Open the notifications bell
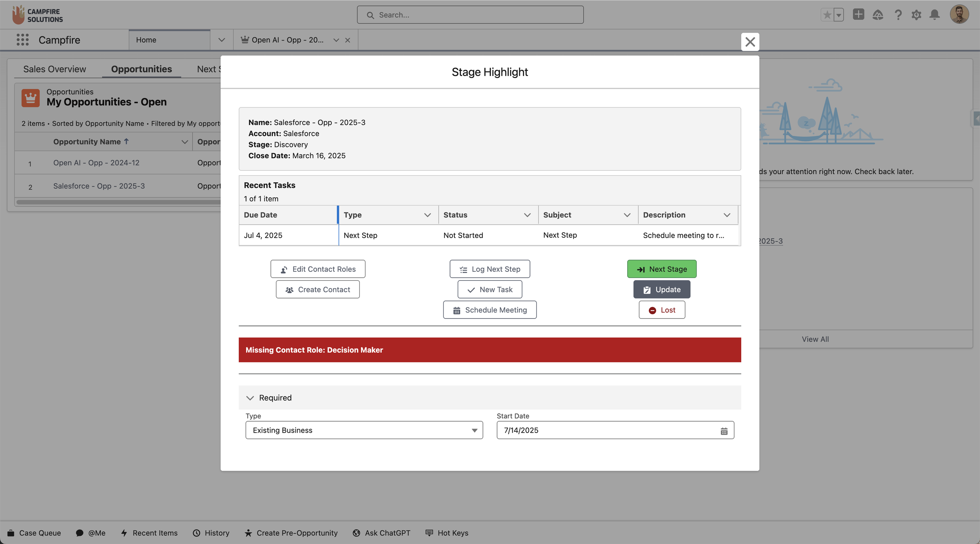The width and height of the screenshot is (980, 544). pos(935,15)
